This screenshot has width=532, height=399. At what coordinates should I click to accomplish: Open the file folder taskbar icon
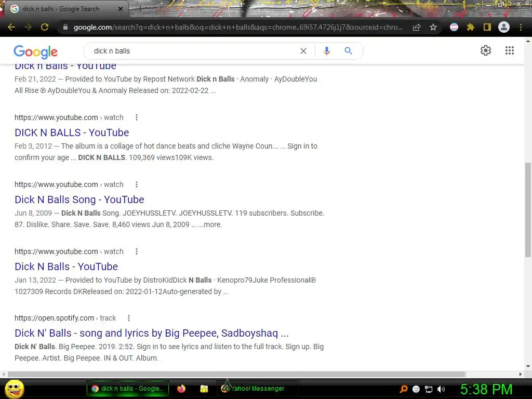click(204, 389)
